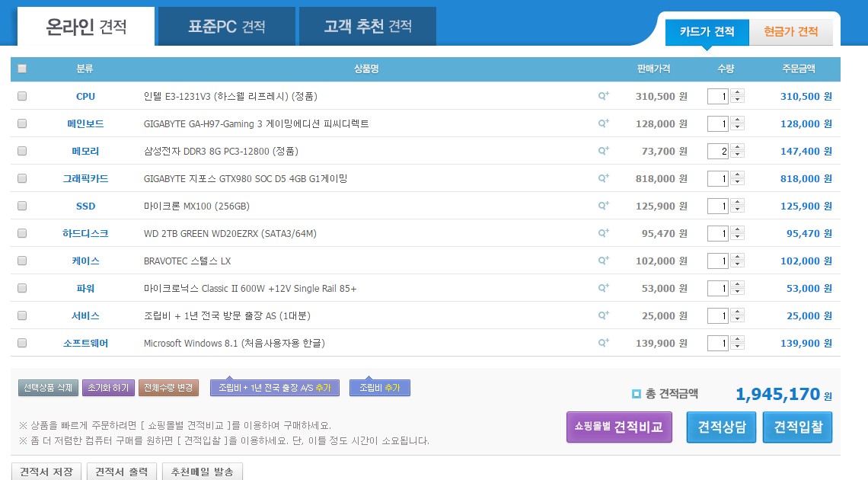This screenshot has width=868, height=480.
Task: Click the magnifier icon on the GTX980 graphics card row
Action: click(x=603, y=178)
